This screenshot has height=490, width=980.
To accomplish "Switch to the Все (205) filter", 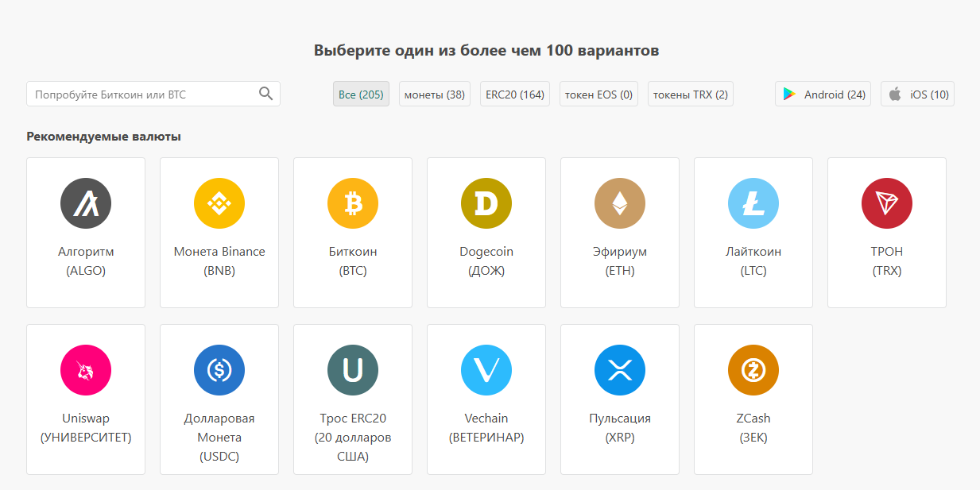I will coord(361,95).
